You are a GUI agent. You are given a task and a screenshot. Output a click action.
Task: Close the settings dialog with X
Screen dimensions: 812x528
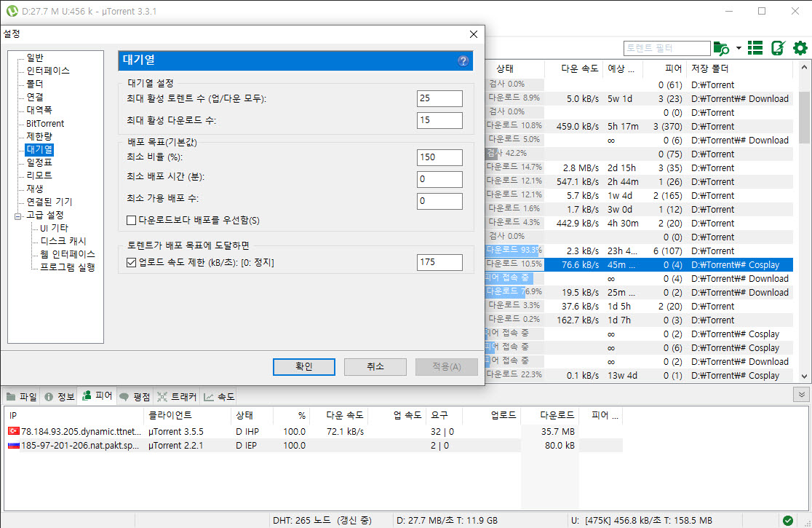[474, 34]
